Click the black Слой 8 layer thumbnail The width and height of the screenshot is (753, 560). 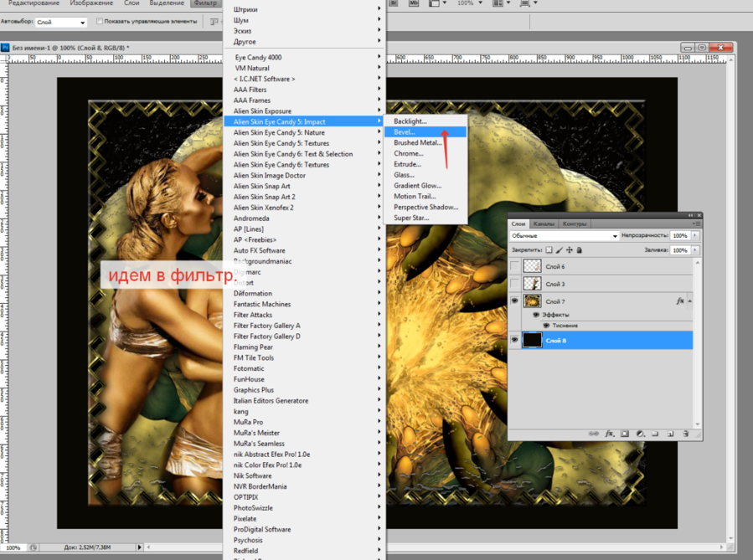click(532, 340)
